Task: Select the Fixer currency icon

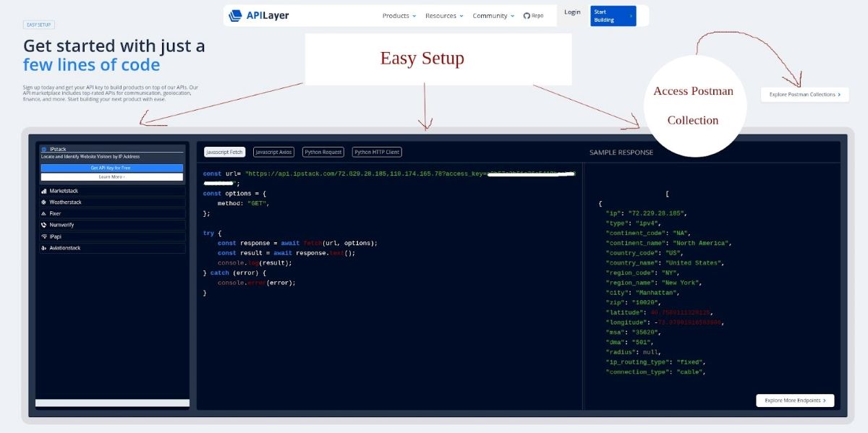Action: [43, 213]
